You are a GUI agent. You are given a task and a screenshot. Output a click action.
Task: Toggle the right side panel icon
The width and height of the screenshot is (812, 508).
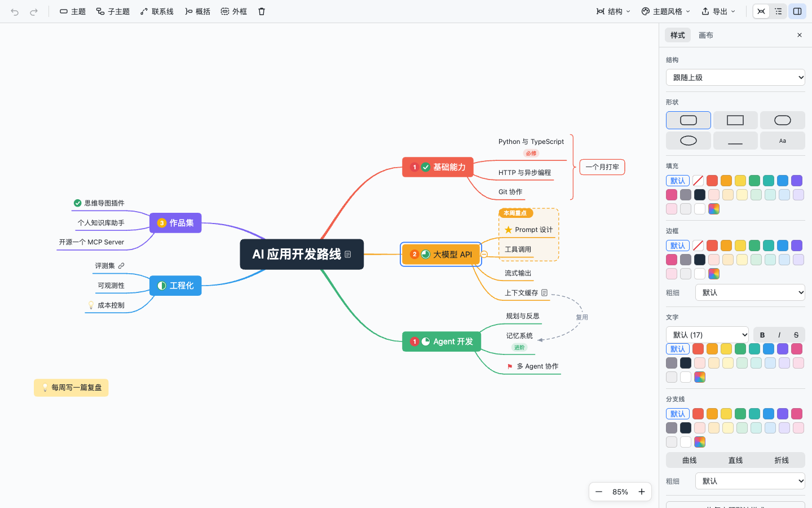click(797, 11)
